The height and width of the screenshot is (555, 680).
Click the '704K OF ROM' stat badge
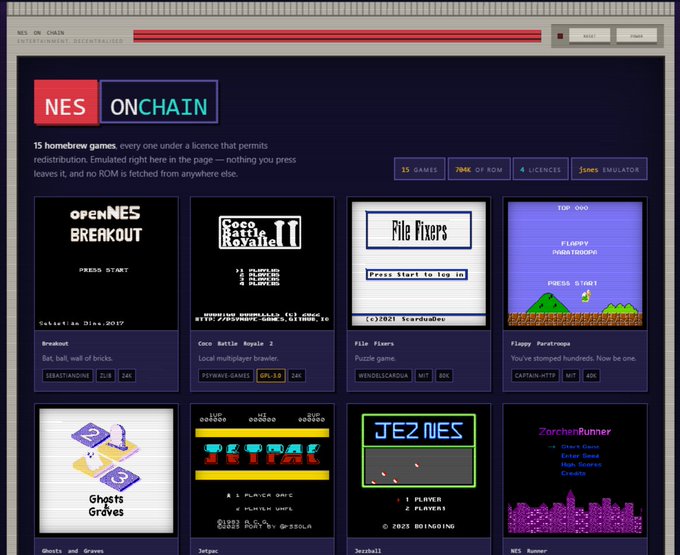coord(479,169)
